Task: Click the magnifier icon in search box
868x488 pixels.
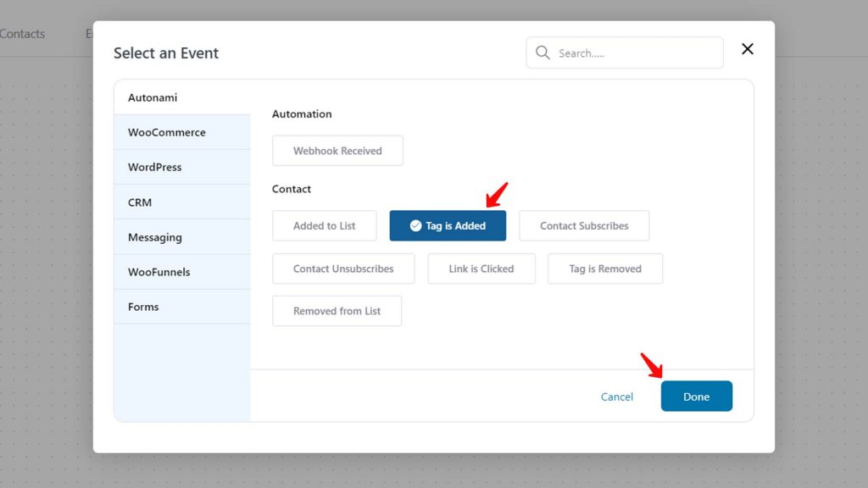Action: tap(542, 53)
